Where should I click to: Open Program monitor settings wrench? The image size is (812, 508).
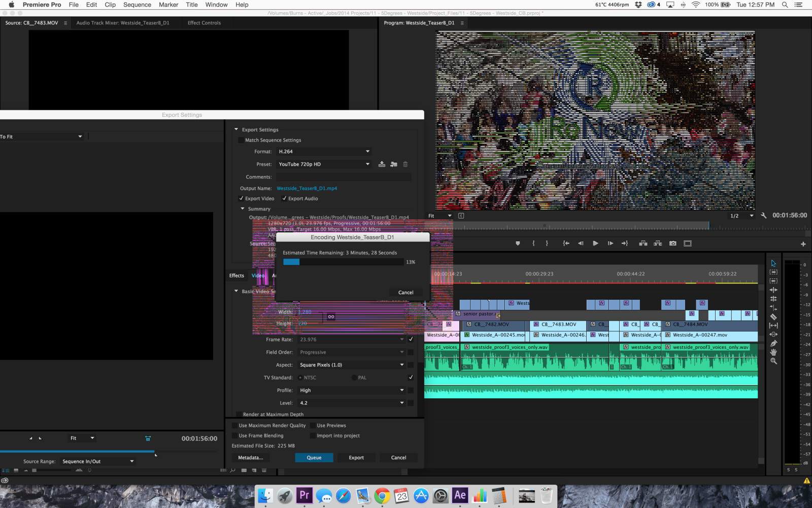(763, 215)
